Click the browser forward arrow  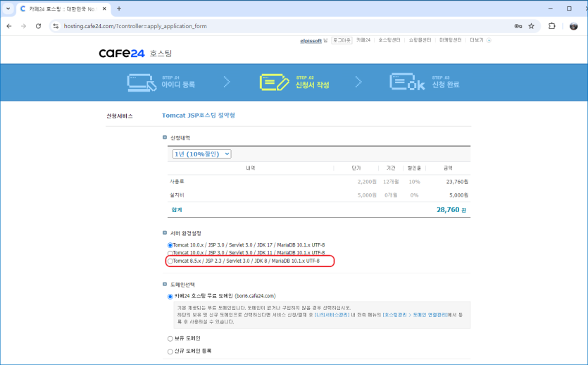click(24, 26)
